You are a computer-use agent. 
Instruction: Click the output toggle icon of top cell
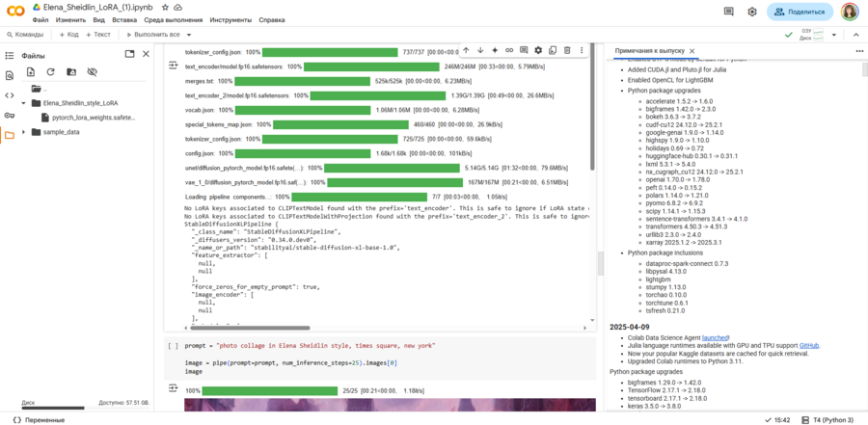(x=174, y=66)
